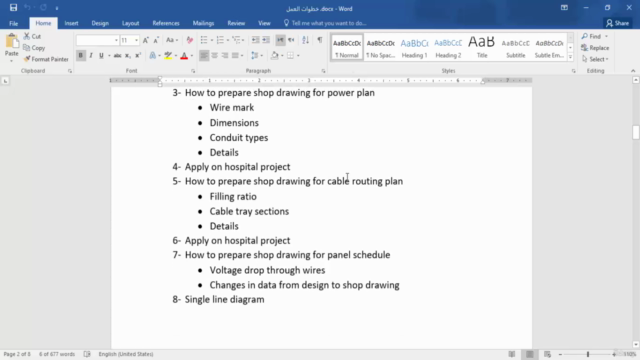Clear all formatting with the eraser icon
Viewport: 640px width, 360px height.
(x=189, y=40)
